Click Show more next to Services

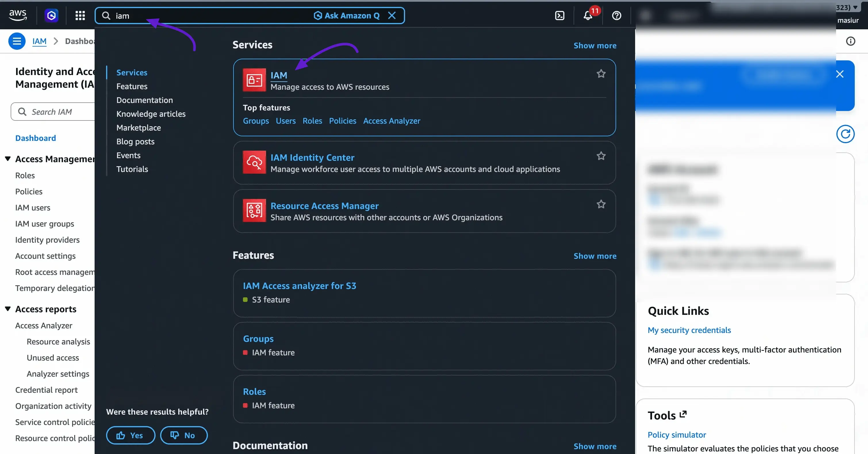point(595,45)
